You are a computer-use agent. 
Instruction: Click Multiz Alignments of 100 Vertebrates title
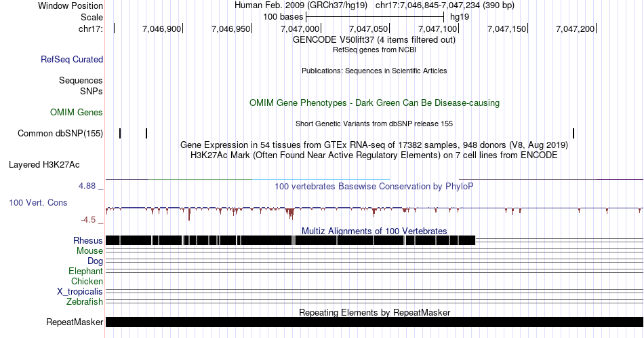point(374,231)
